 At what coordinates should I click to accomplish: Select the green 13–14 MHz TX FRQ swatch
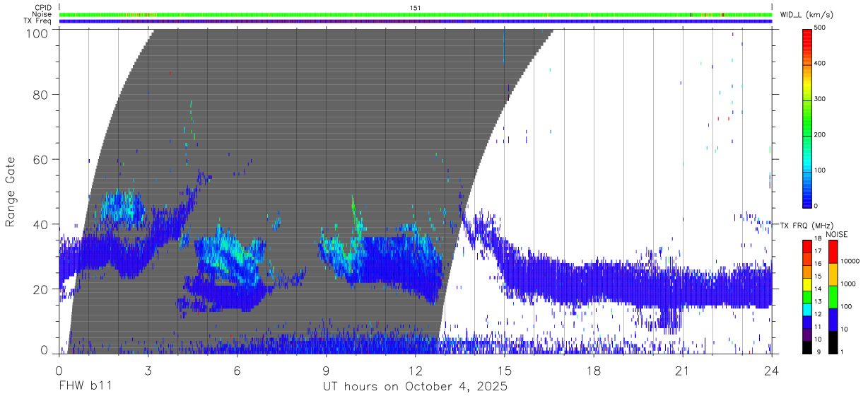point(807,297)
